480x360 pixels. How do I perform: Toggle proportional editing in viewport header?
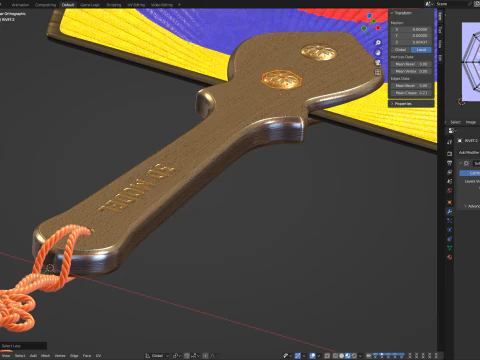click(x=206, y=356)
